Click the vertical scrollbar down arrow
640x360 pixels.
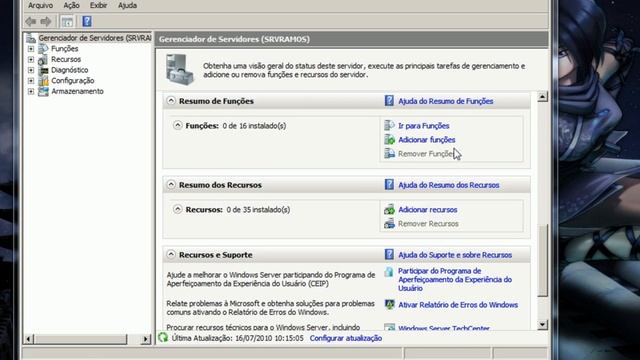[542, 324]
